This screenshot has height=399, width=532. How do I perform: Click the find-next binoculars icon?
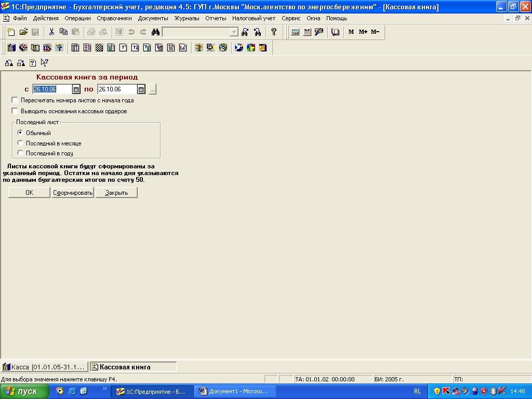[245, 32]
